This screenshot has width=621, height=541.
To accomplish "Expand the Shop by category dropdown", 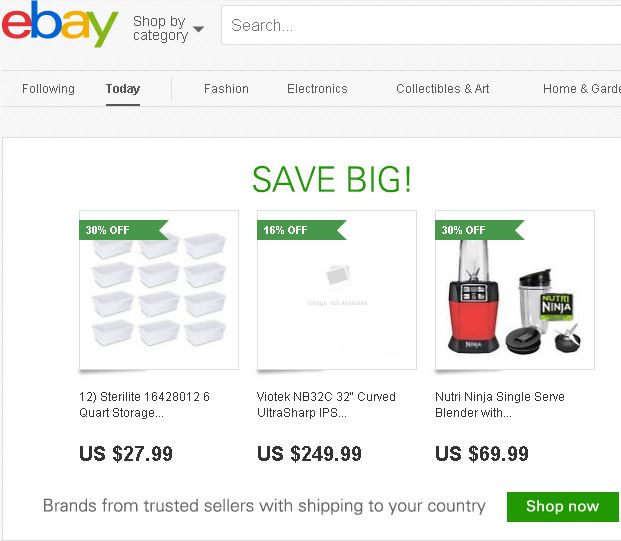I will [168, 28].
